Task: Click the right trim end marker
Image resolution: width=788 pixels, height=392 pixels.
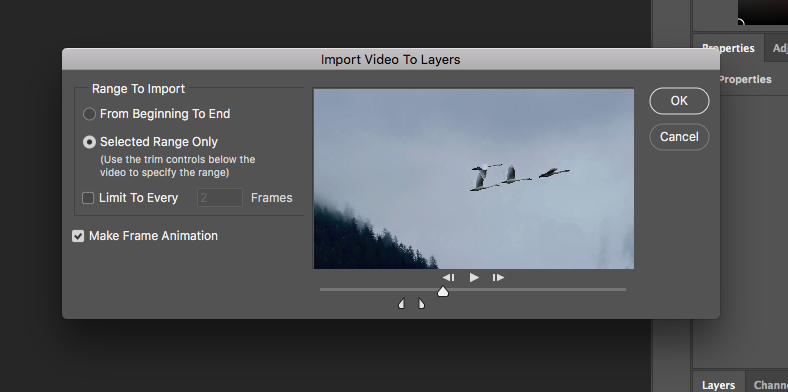Action: click(421, 303)
